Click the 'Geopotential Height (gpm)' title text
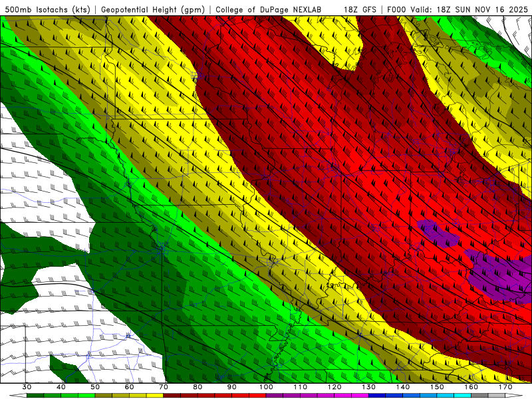This screenshot has width=532, height=399. [153, 10]
